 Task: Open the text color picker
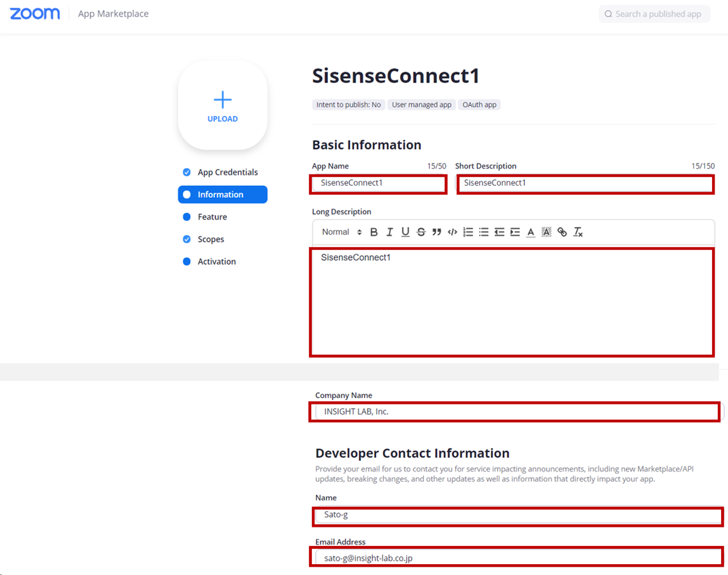(x=531, y=232)
